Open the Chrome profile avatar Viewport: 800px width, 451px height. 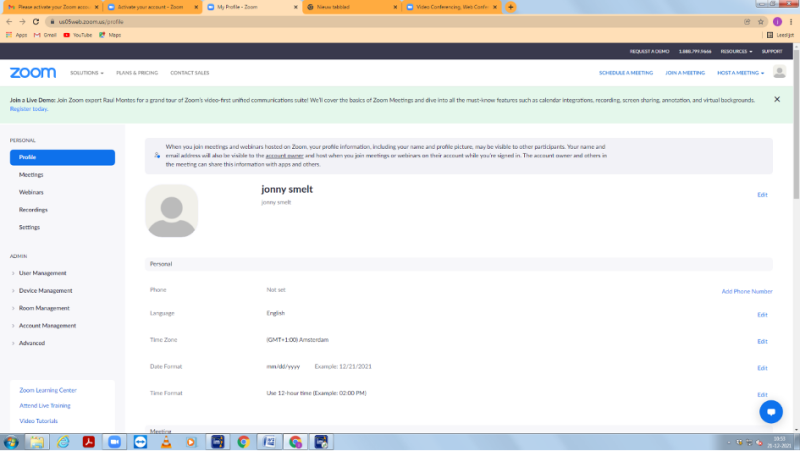(777, 21)
